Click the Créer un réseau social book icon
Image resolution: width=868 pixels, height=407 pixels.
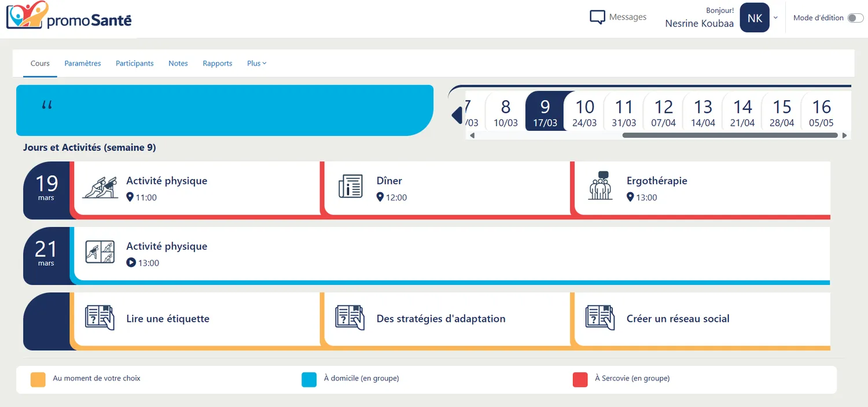coord(600,318)
